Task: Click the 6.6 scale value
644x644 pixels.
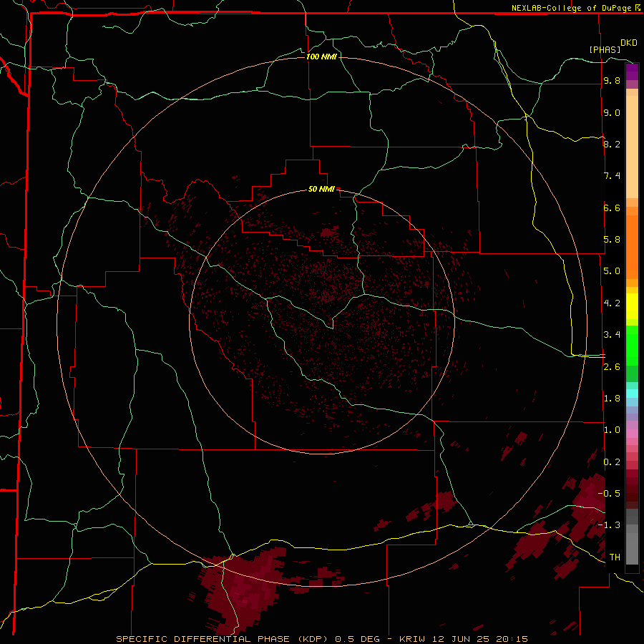Action: [612, 208]
